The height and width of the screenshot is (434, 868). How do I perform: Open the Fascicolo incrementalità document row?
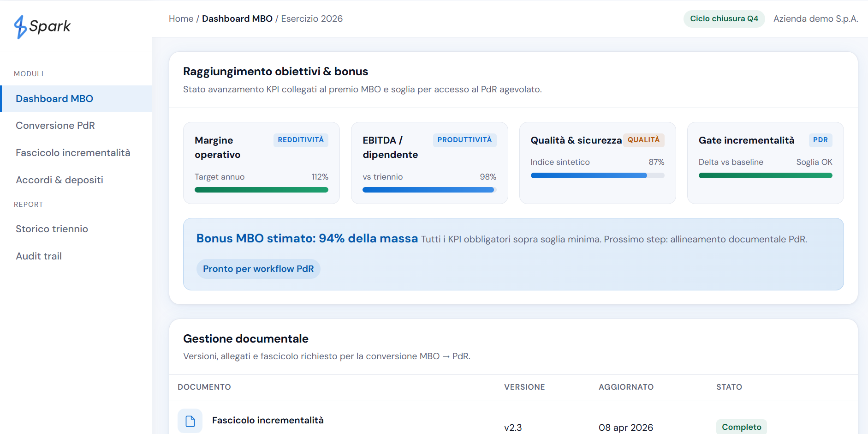click(513, 417)
